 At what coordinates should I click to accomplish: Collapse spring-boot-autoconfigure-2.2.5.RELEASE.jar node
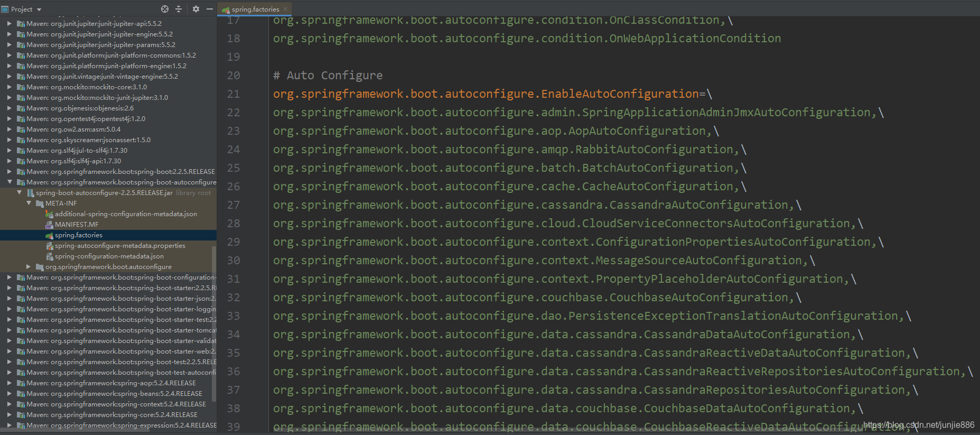20,193
